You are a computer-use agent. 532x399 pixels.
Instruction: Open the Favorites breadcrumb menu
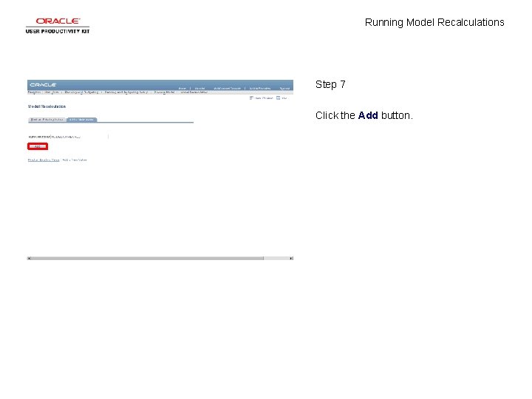coord(34,92)
